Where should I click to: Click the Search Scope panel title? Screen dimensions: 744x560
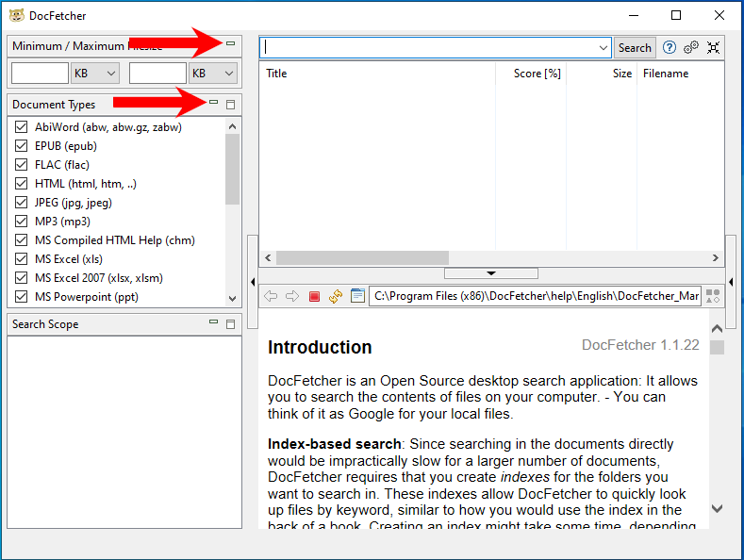[45, 324]
